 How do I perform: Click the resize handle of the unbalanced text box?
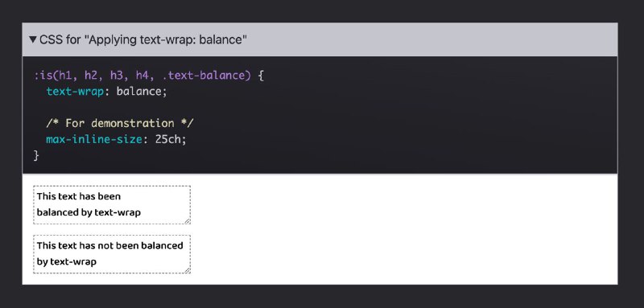click(188, 270)
